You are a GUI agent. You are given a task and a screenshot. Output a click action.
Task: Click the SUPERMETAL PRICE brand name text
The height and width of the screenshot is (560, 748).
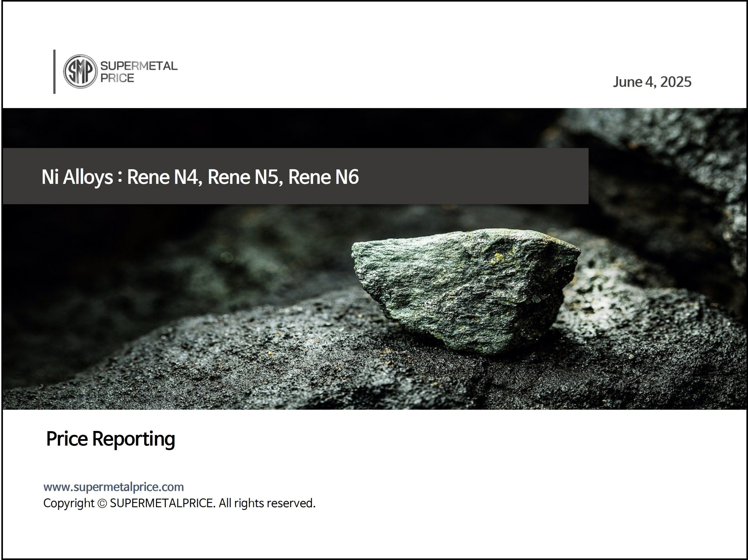139,72
